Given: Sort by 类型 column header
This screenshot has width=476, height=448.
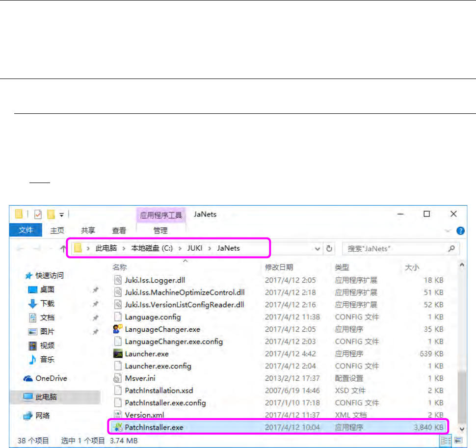Looking at the screenshot, I should (x=342, y=267).
